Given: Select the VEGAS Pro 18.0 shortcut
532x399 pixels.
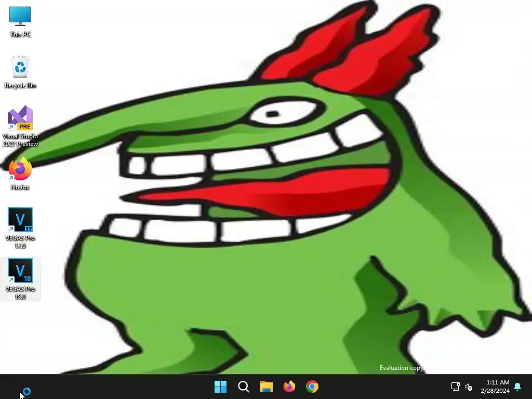Looking at the screenshot, I should point(20,279).
